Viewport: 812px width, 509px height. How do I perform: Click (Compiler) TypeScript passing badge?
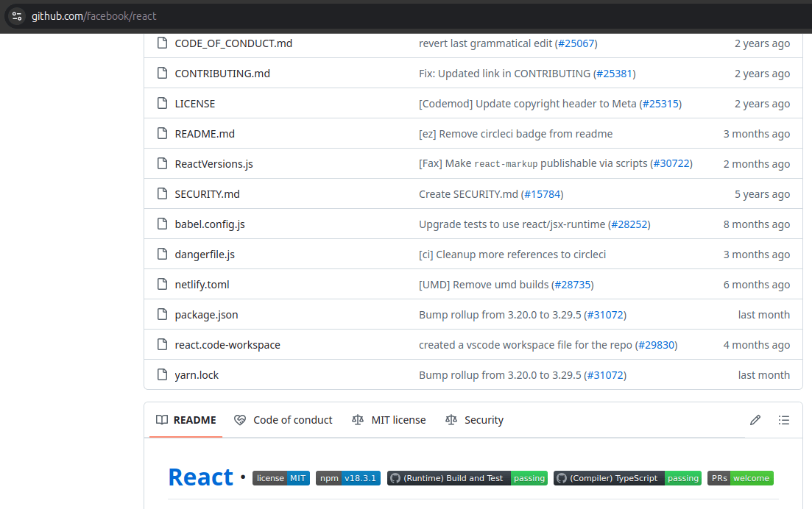[628, 478]
